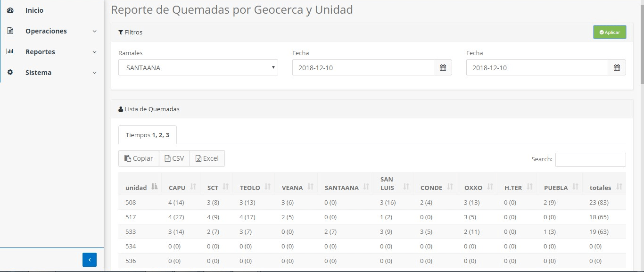The height and width of the screenshot is (272, 644).
Task: Sort by totales column arrows
Action: coord(619,187)
